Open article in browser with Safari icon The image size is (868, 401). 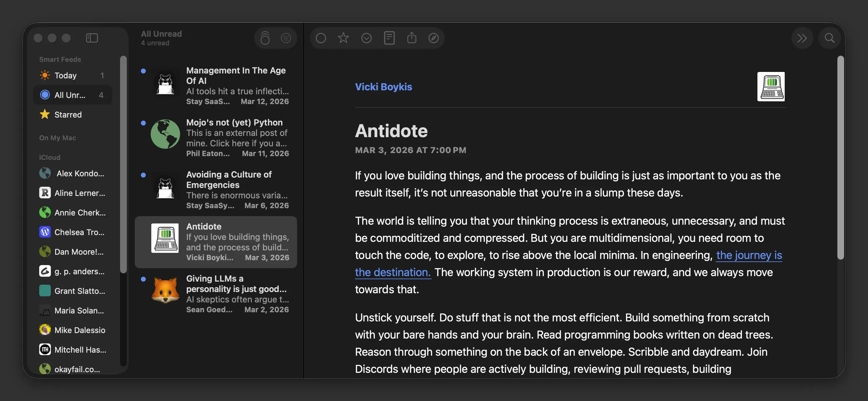click(x=434, y=38)
